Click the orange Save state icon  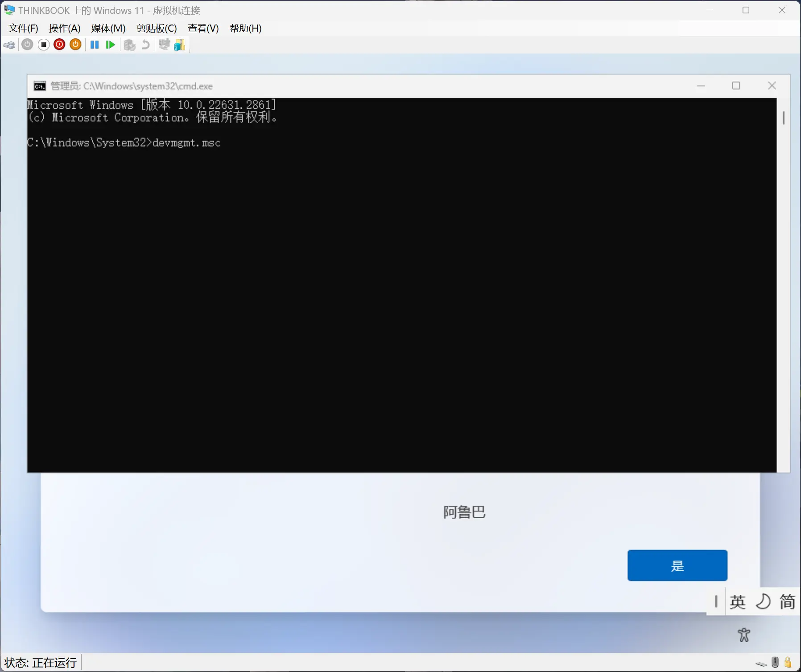(x=75, y=45)
